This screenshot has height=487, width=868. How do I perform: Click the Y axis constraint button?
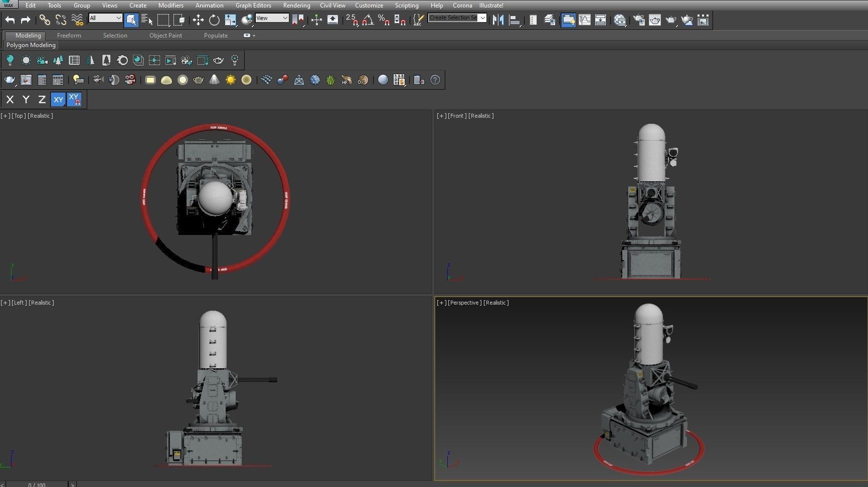26,99
